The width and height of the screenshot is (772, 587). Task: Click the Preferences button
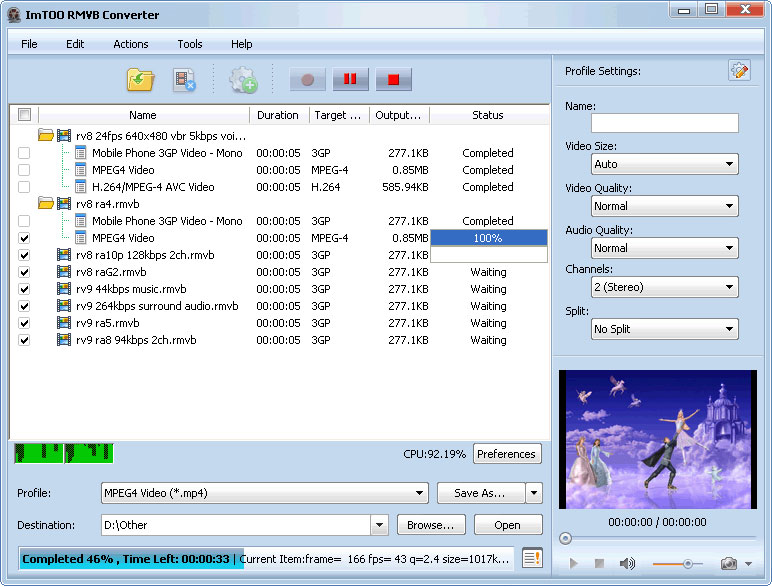point(506,454)
